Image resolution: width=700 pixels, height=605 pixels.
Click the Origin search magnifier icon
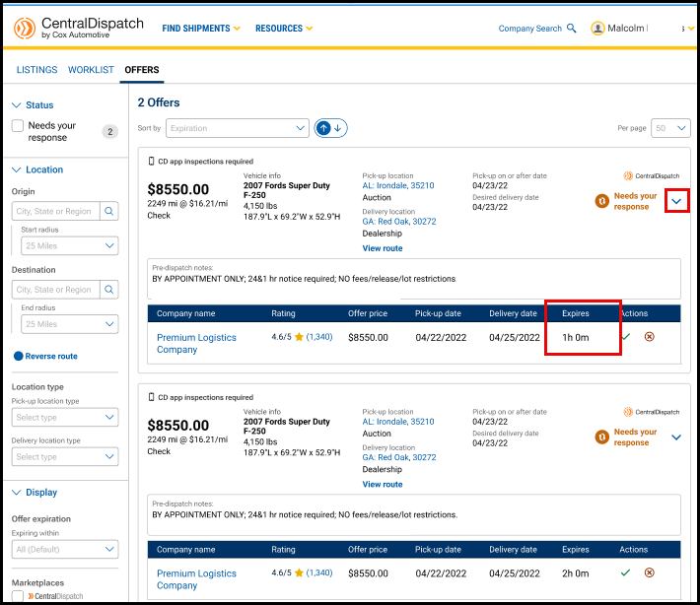pos(108,211)
